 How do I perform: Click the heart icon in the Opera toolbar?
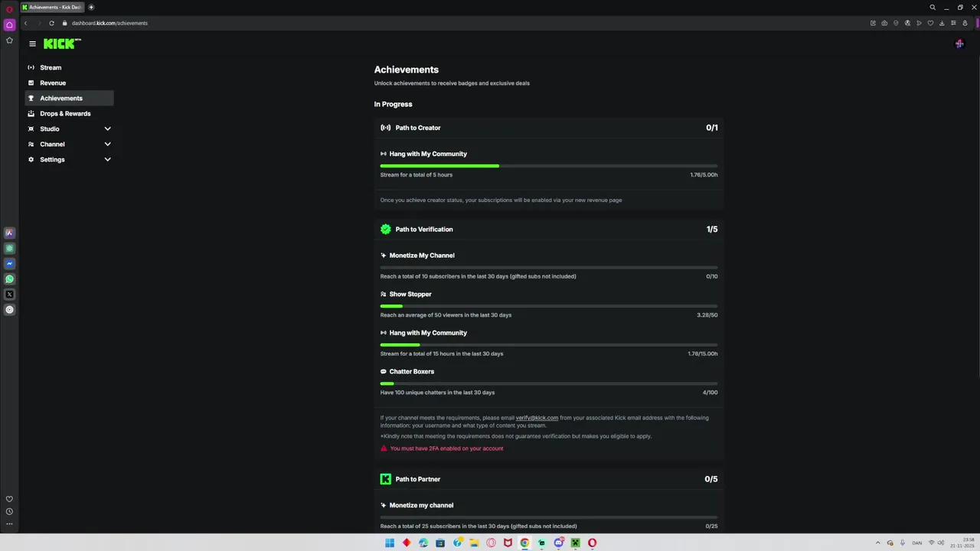[930, 23]
